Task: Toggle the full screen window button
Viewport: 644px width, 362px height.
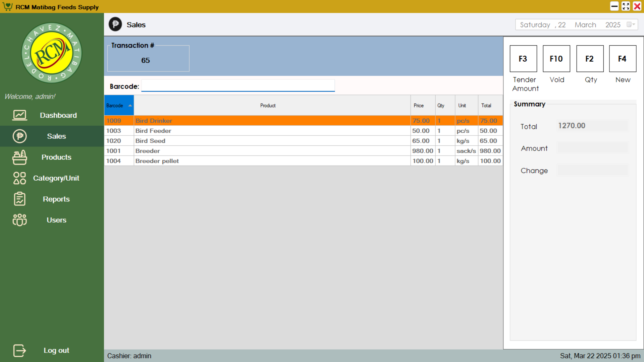Action: tap(626, 6)
